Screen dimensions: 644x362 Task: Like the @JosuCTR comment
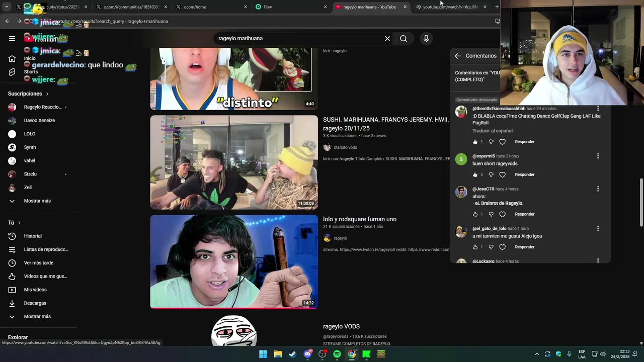tap(475, 214)
